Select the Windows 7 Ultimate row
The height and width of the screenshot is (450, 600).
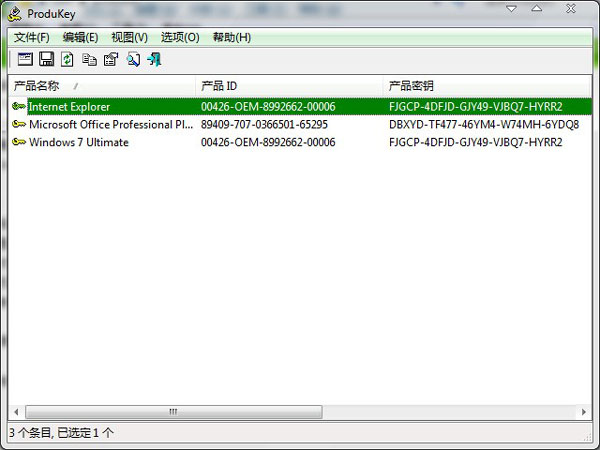(x=300, y=142)
